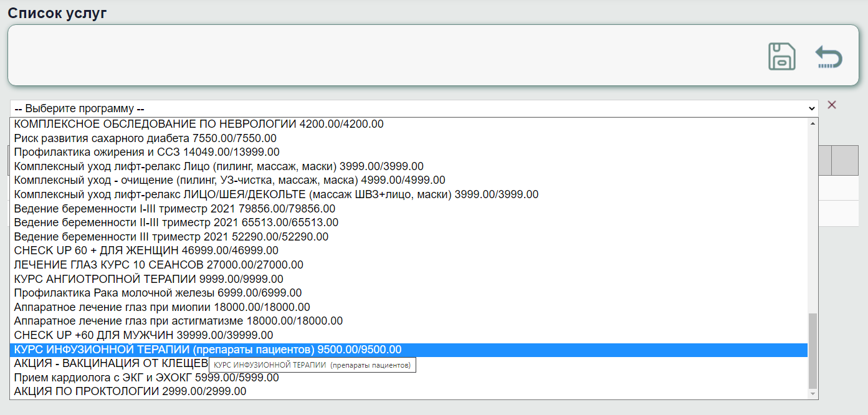Choose 'Аппаратное лечение глаз при миопии'

(x=161, y=307)
